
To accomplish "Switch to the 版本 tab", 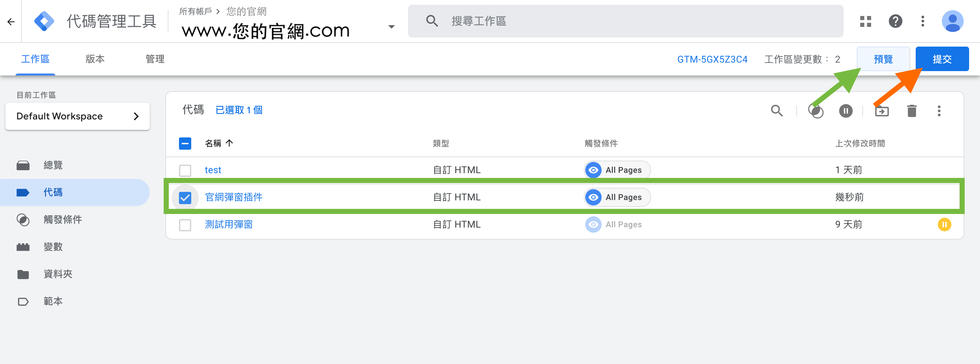I will click(x=95, y=59).
